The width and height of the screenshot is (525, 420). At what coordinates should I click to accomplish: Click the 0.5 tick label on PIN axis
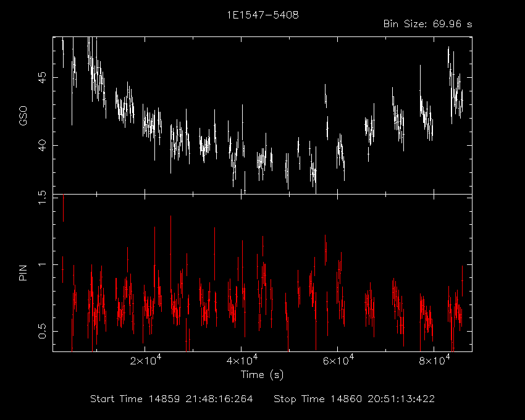[x=42, y=331]
